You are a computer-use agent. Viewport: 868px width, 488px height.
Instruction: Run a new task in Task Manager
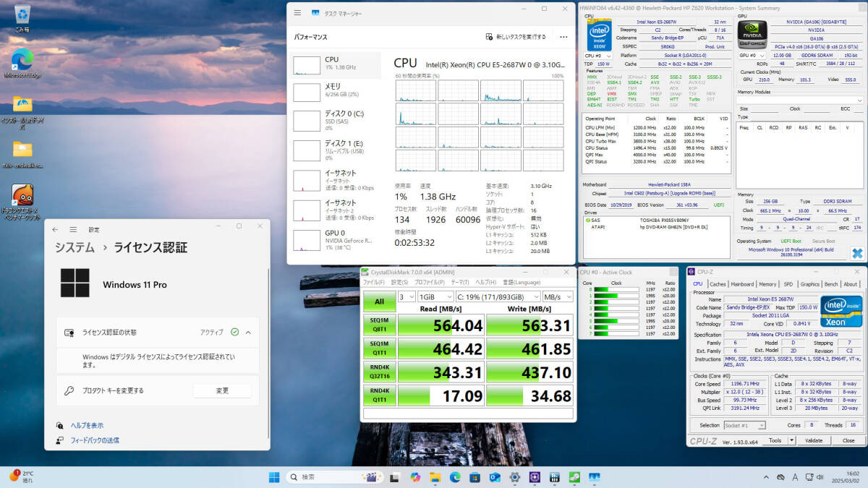coord(516,36)
